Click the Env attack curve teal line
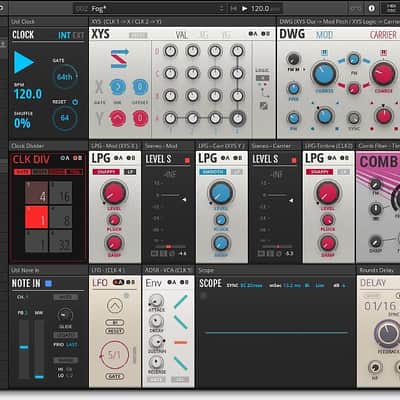This screenshot has height=400, width=400. (180, 301)
